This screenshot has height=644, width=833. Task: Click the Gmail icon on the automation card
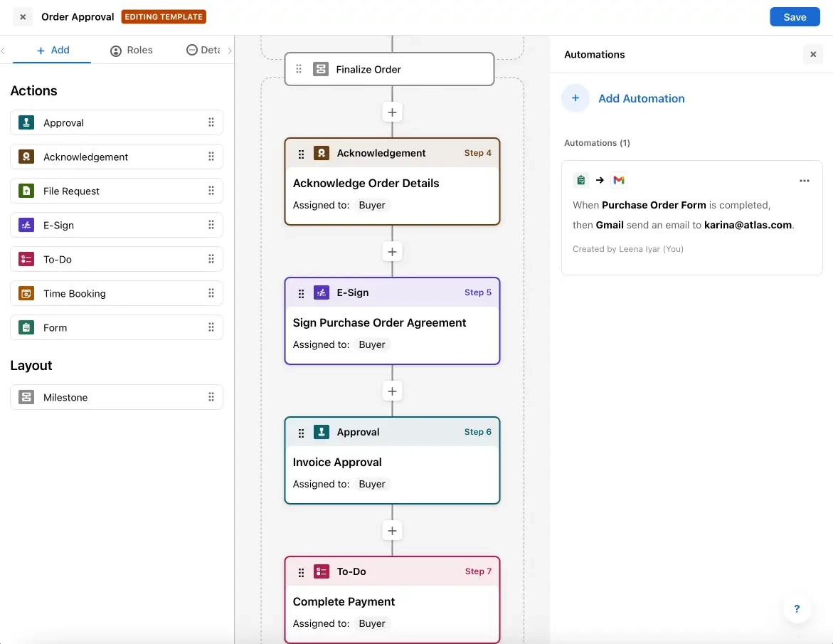(619, 180)
